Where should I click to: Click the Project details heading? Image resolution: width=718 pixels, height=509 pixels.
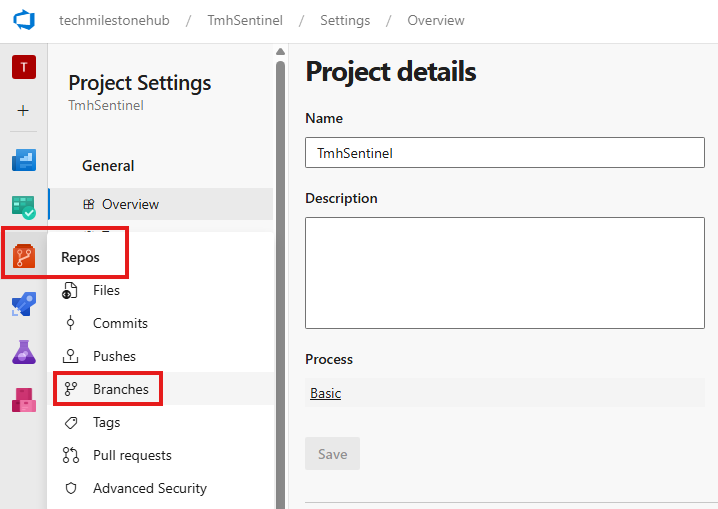(391, 72)
